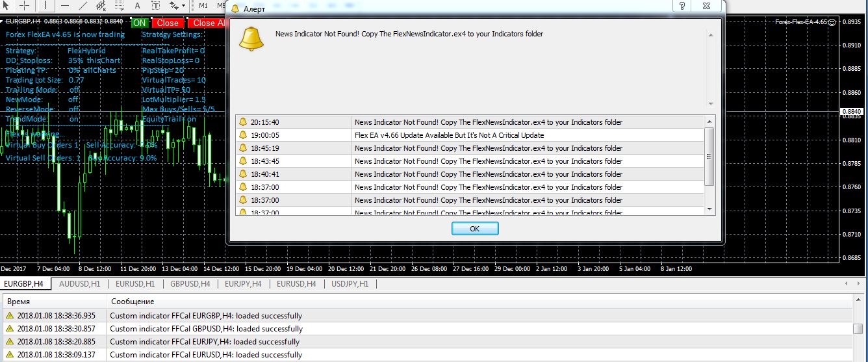Click the log panel scrollbar thumb
The width and height of the screenshot is (868, 362).
pyautogui.click(x=860, y=328)
